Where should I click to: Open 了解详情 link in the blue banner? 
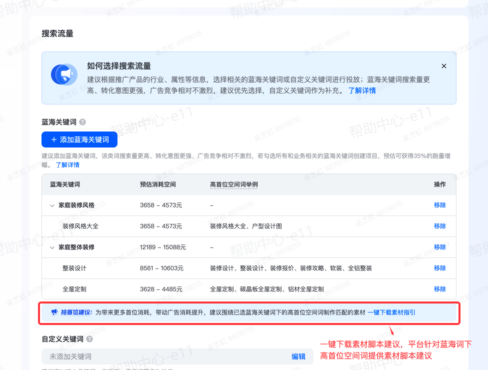pos(362,91)
